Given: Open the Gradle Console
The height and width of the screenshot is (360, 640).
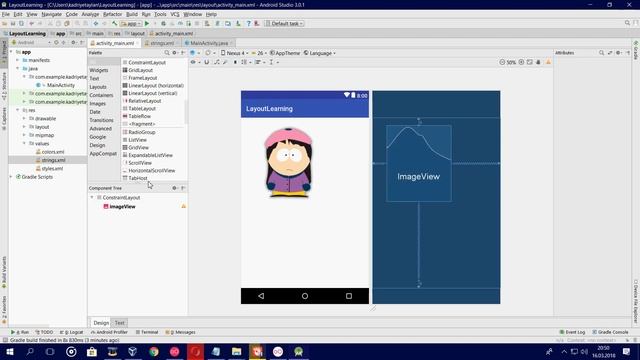Looking at the screenshot, I should tap(611, 332).
